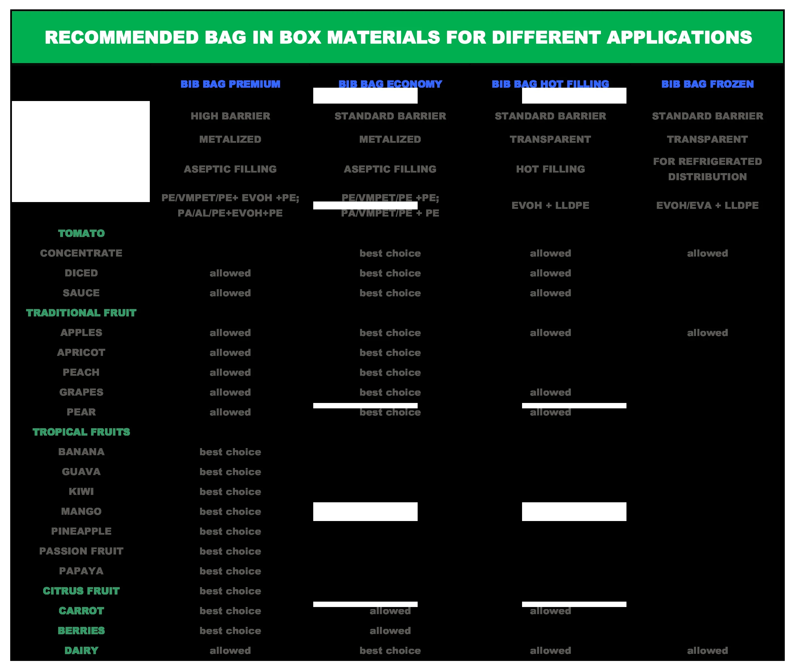Select the APRICOT row label
The image size is (795, 672).
(81, 352)
